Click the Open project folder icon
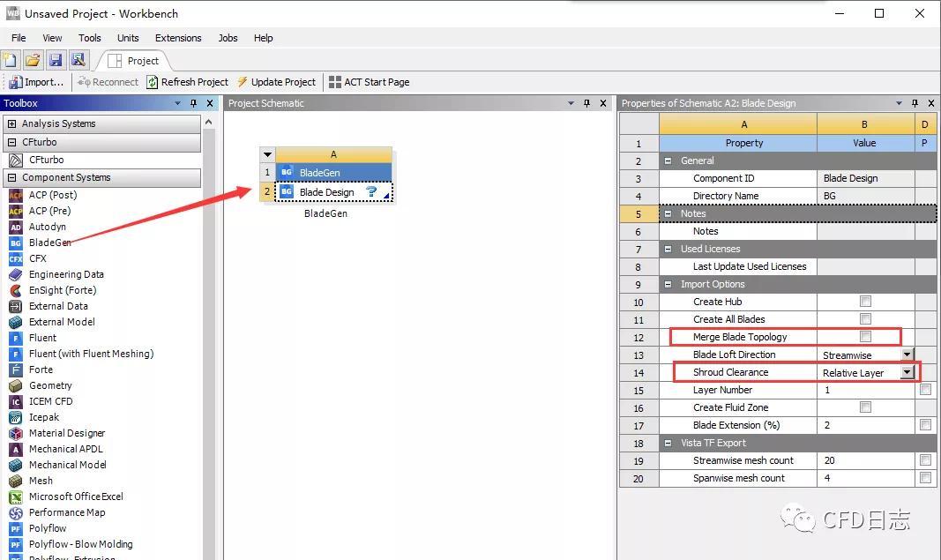The height and width of the screenshot is (560, 941). pos(33,60)
